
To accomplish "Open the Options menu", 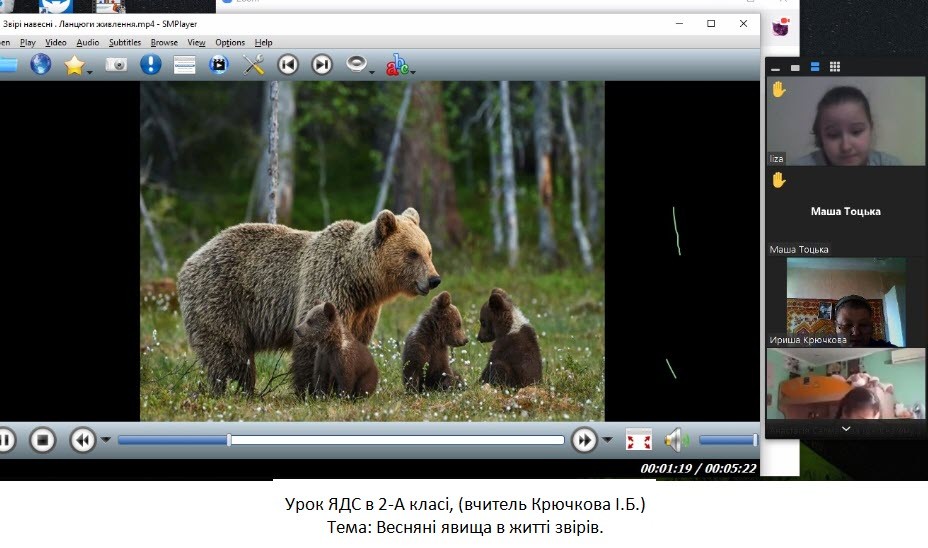I will point(230,42).
